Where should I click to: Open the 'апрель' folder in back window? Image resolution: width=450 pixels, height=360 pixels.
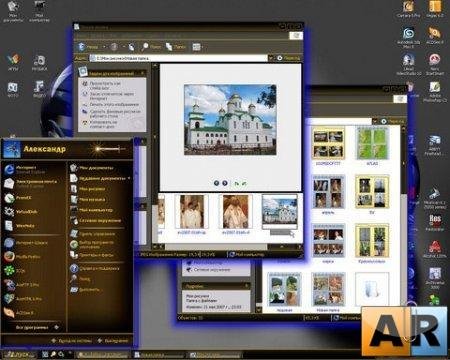[x=328, y=195]
